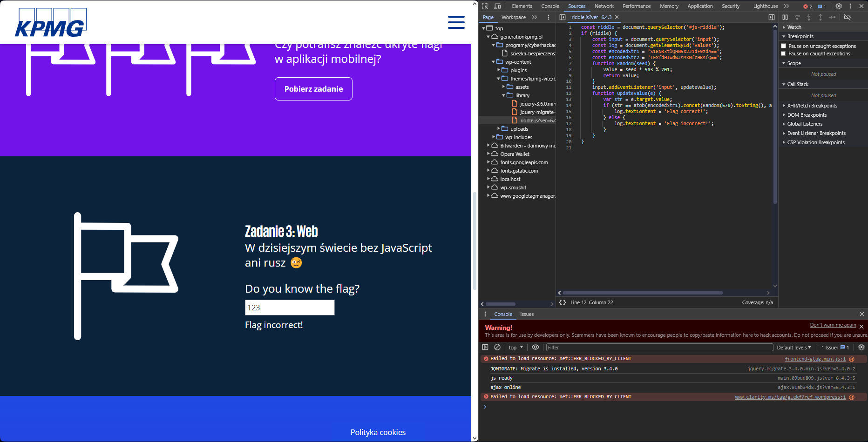Switch to the Console panel tab
Screen dimensions: 868x442
[550, 6]
